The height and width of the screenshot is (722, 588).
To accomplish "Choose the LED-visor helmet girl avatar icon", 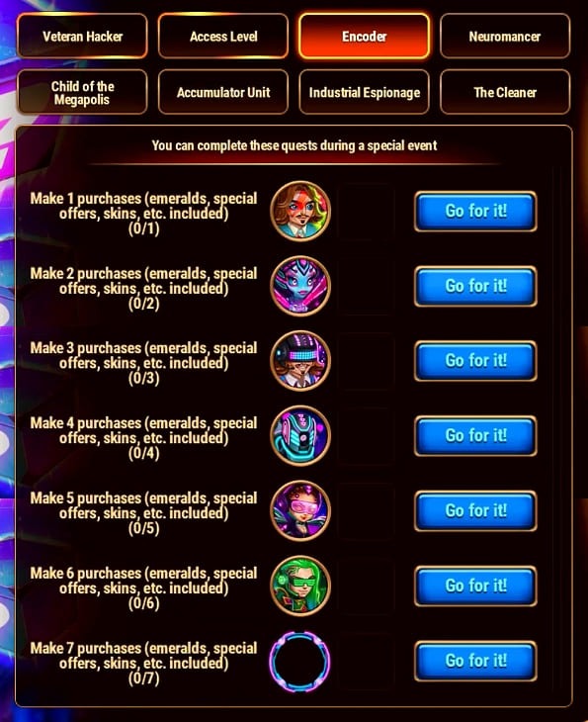I will coord(300,361).
